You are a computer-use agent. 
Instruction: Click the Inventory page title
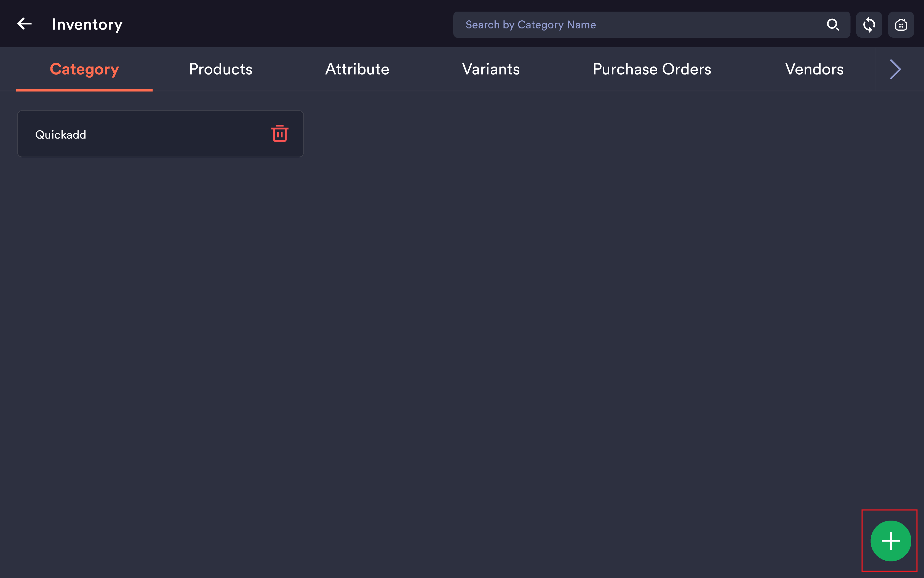click(87, 25)
